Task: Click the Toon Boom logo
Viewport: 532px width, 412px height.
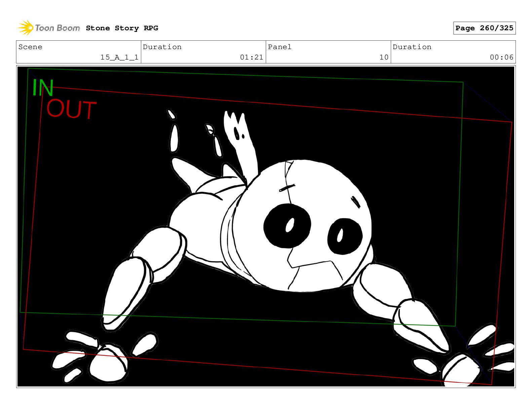Action: 49,28
